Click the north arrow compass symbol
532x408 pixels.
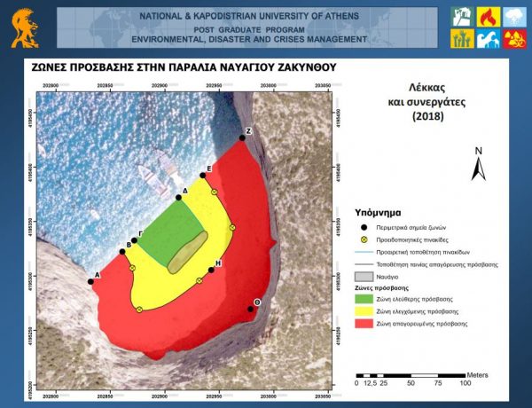tap(478, 165)
